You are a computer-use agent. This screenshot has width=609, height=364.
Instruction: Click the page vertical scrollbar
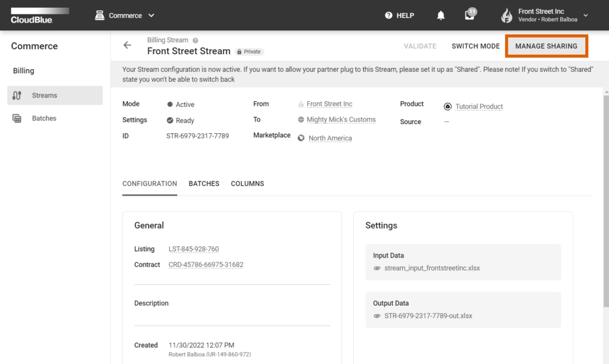pos(606,201)
